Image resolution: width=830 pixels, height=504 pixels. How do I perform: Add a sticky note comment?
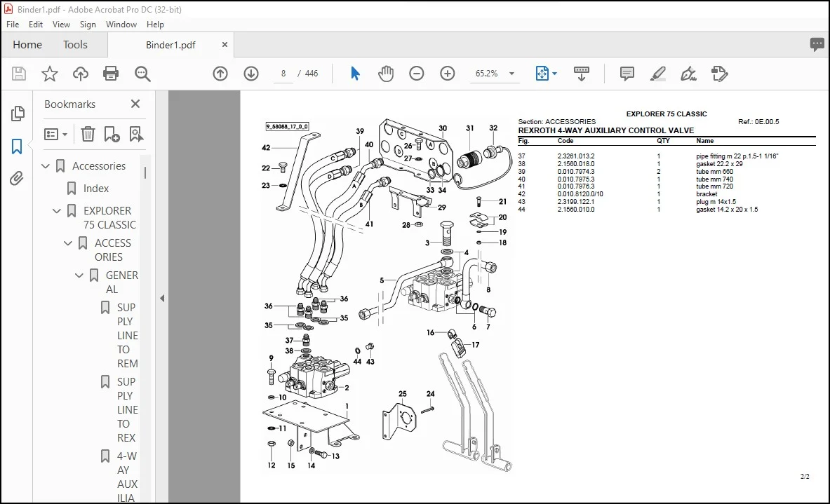627,74
